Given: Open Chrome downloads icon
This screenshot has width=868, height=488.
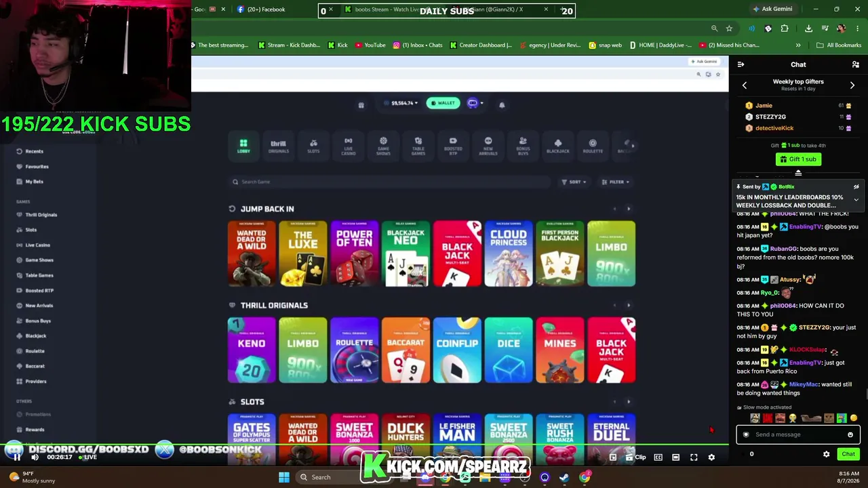Looking at the screenshot, I should point(808,28).
